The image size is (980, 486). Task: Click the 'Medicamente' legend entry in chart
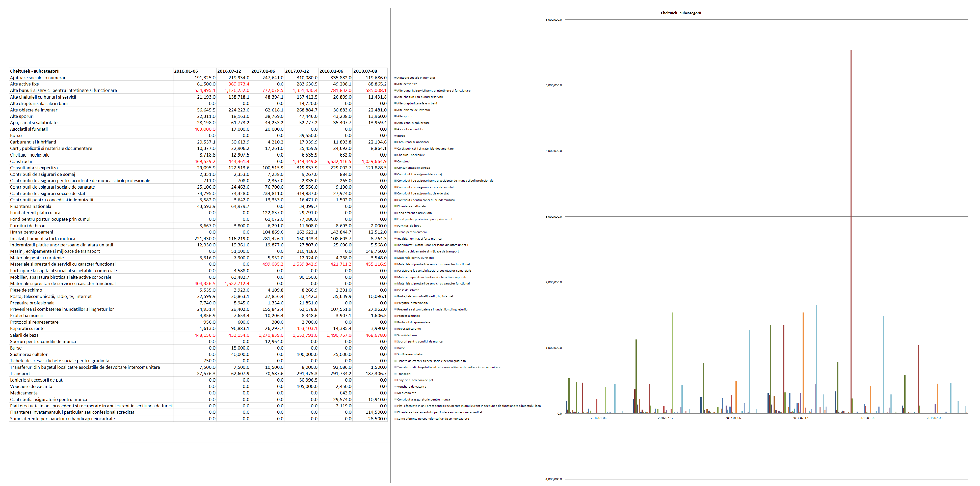coord(406,393)
